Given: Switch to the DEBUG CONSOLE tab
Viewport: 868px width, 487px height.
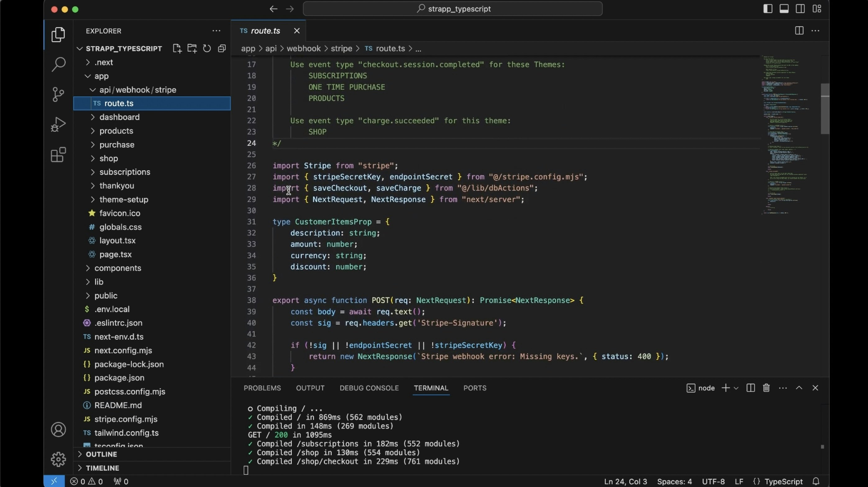Looking at the screenshot, I should (369, 388).
